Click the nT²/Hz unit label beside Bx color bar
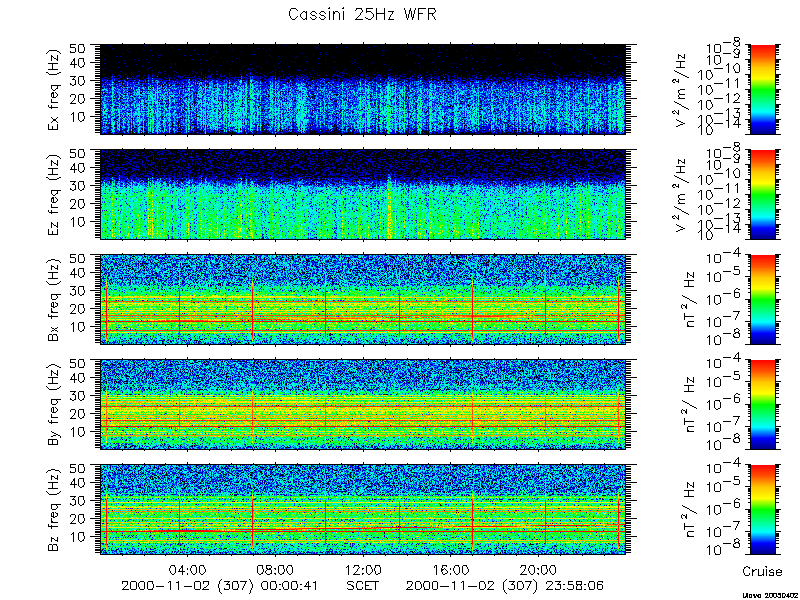Image resolution: width=800 pixels, height=600 pixels. click(x=688, y=300)
